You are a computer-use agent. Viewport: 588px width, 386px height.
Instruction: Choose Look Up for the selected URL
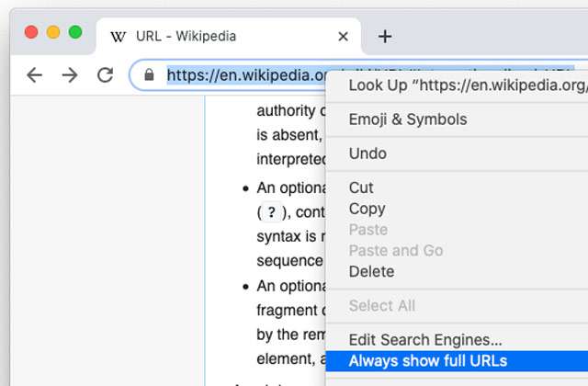coord(464,85)
